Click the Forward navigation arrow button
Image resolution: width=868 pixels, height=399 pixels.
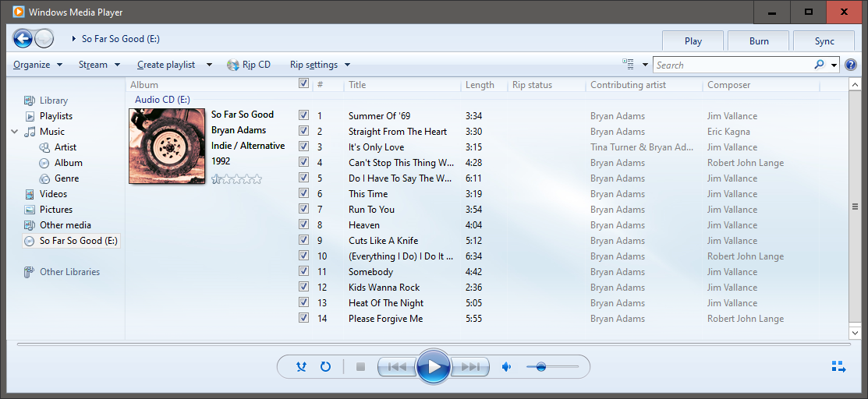point(44,38)
